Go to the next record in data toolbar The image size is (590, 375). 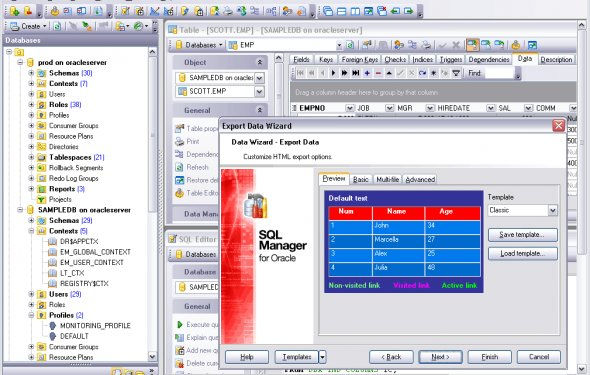333,73
